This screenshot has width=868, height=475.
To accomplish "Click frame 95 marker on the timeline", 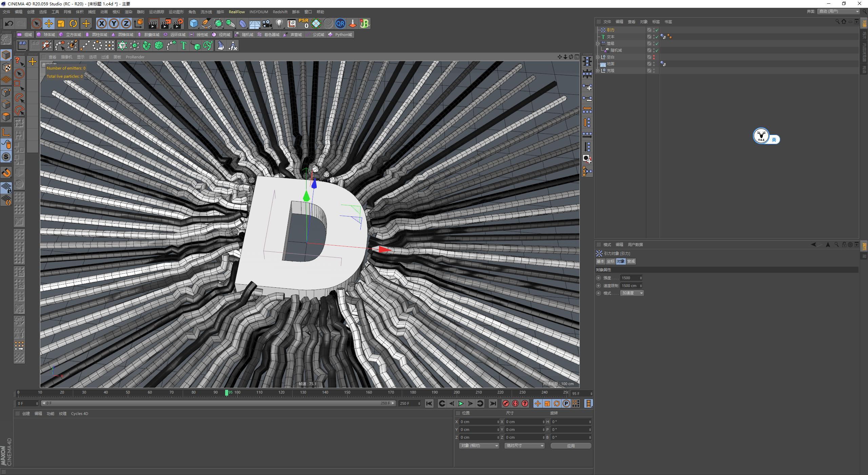I will click(x=227, y=393).
